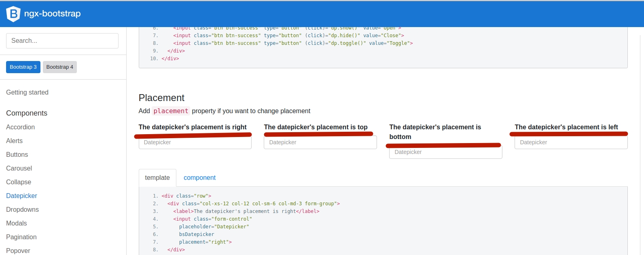This screenshot has height=255, width=644.
Task: Open the Carousel component page
Action: (19, 169)
